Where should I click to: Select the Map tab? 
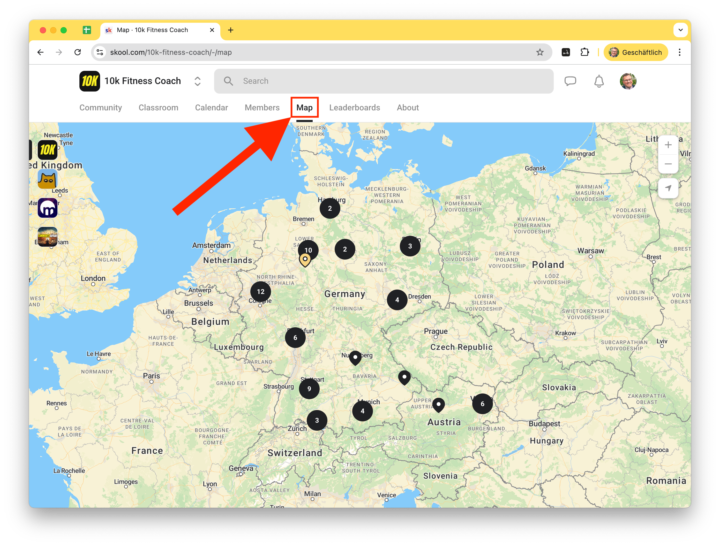click(304, 107)
